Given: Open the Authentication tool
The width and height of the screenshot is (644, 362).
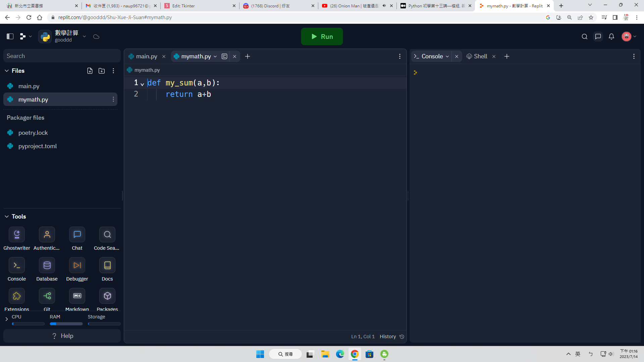Looking at the screenshot, I should coord(47,235).
